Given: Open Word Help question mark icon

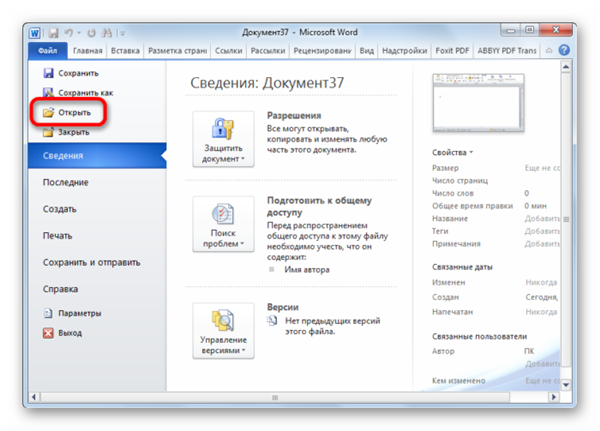Looking at the screenshot, I should [x=564, y=50].
